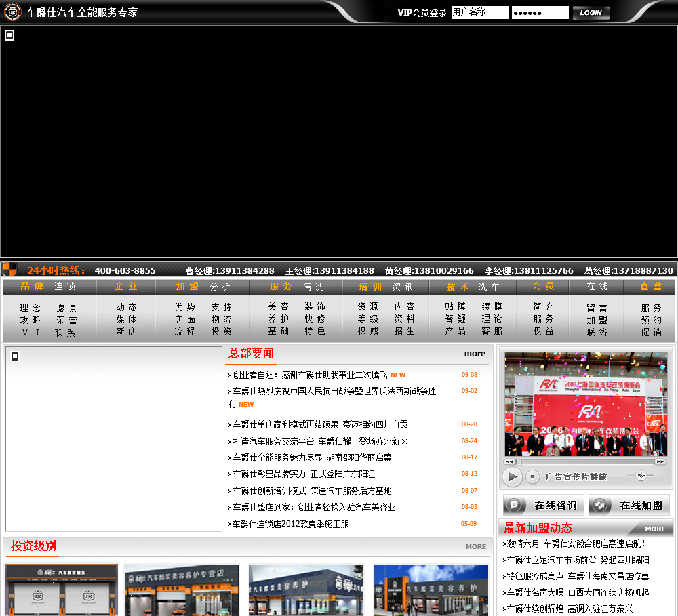The height and width of the screenshot is (616, 678).
Task: Stop the promotional video player
Action: pos(533,477)
